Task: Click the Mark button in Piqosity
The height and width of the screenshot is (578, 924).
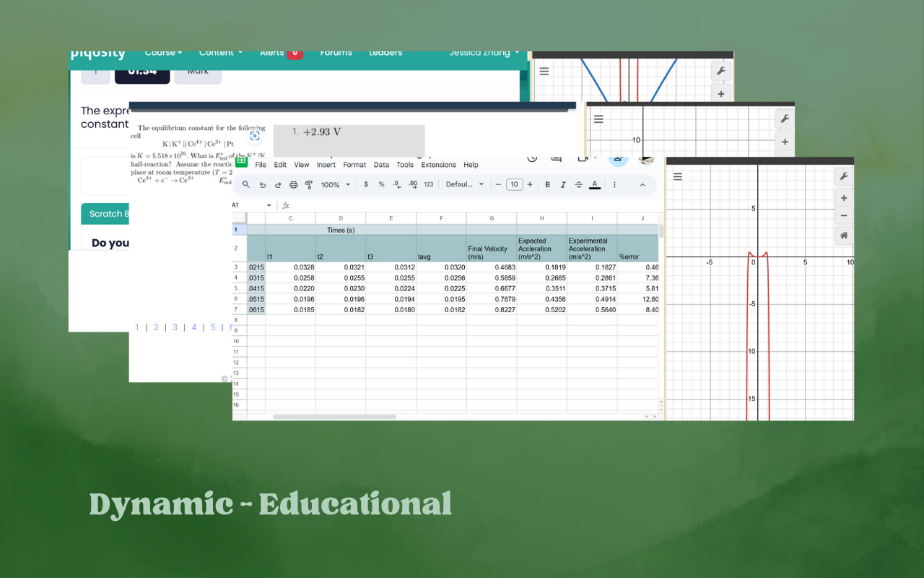Action: (198, 71)
